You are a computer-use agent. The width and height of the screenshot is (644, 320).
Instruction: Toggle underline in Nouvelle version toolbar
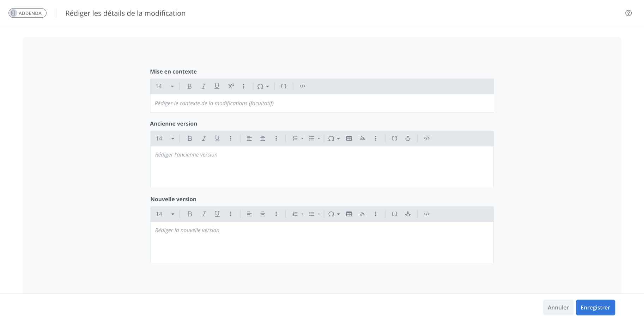point(217,214)
